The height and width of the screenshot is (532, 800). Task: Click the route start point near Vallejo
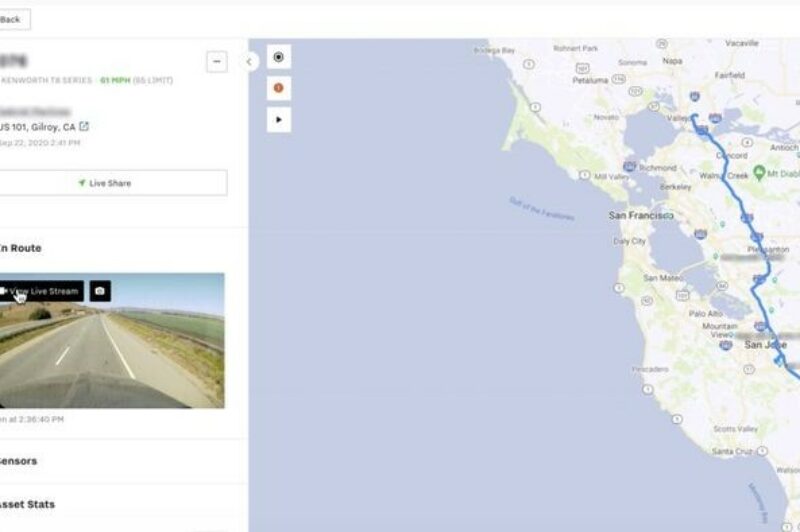click(694, 116)
